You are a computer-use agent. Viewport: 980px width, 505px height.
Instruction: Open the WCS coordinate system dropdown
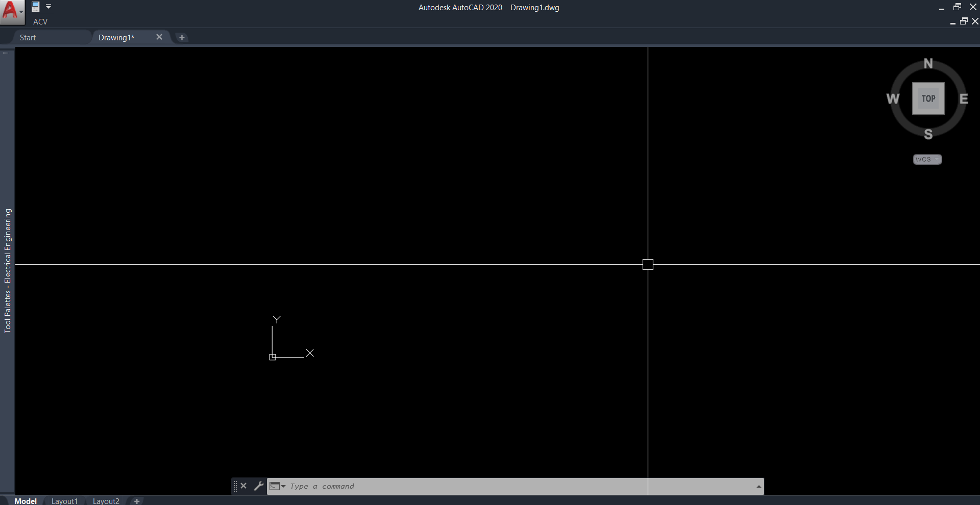(x=927, y=160)
